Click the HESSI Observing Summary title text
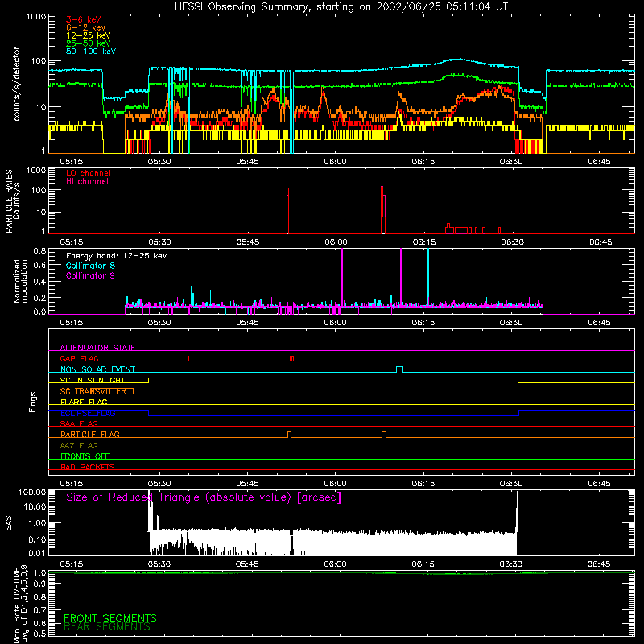Image resolution: width=644 pixels, height=644 pixels. point(341,7)
